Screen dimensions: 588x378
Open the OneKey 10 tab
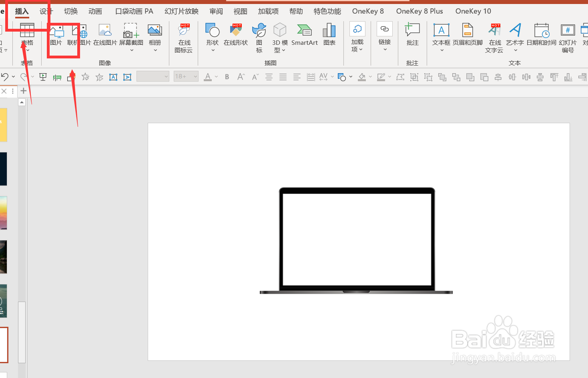[473, 11]
